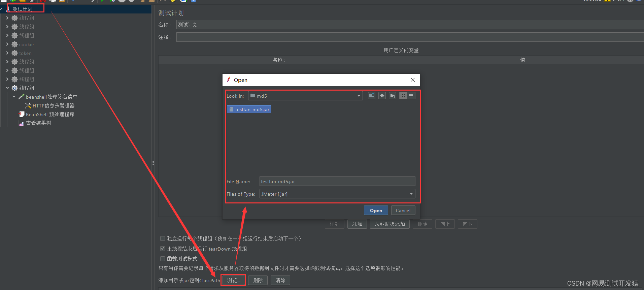This screenshot has height=290, width=644.
Task: Click the 名称: variables column header
Action: pos(280,60)
